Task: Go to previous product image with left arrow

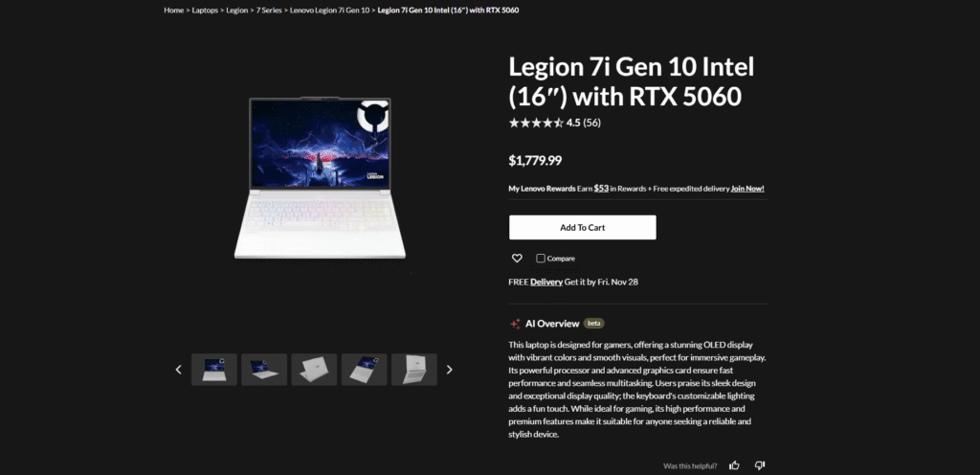Action: click(178, 370)
